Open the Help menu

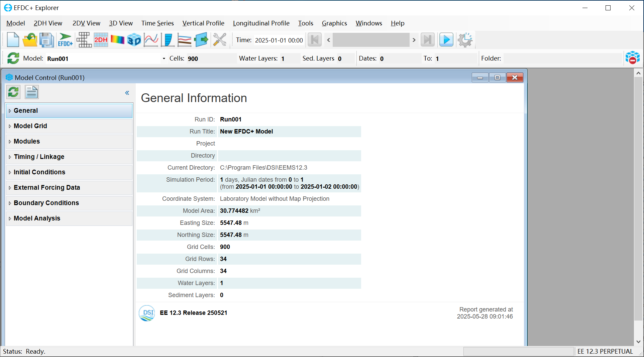click(x=398, y=23)
